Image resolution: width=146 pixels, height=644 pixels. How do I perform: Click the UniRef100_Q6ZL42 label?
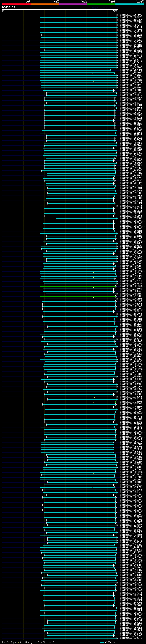(x=131, y=42)
